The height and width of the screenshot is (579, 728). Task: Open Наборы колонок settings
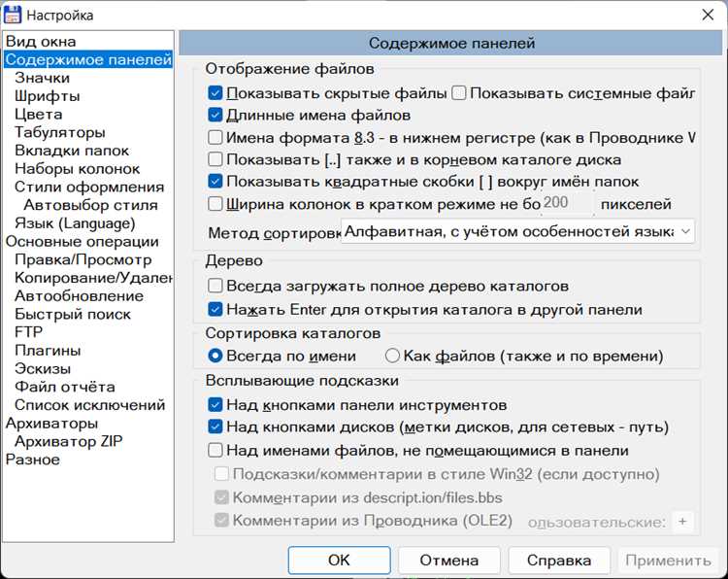click(x=77, y=168)
